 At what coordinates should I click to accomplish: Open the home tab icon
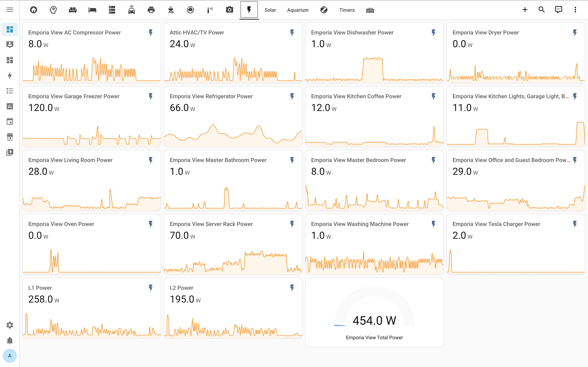(x=34, y=10)
